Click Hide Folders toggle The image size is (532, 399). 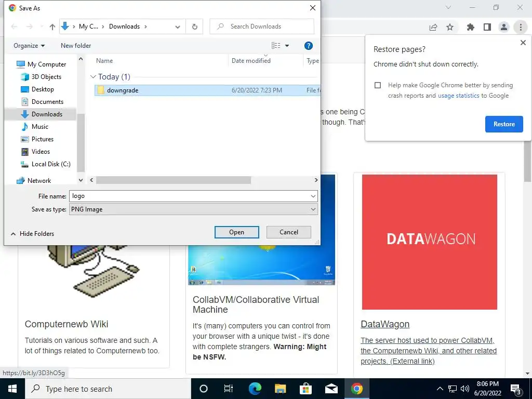pos(33,234)
